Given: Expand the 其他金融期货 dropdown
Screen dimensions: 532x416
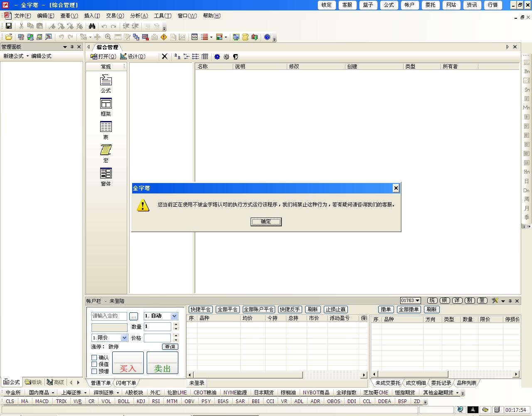Looking at the screenshot, I should coord(457,393).
